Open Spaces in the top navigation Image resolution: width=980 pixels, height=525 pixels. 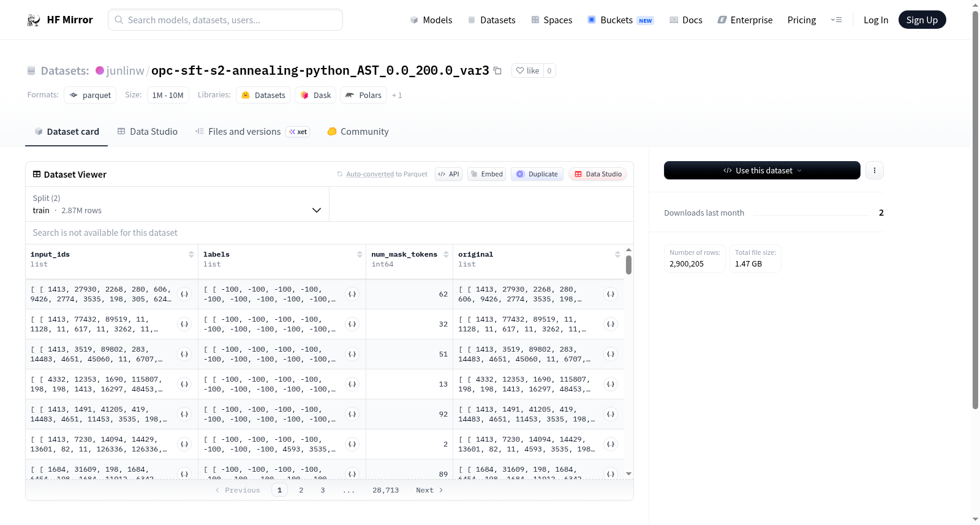[552, 20]
